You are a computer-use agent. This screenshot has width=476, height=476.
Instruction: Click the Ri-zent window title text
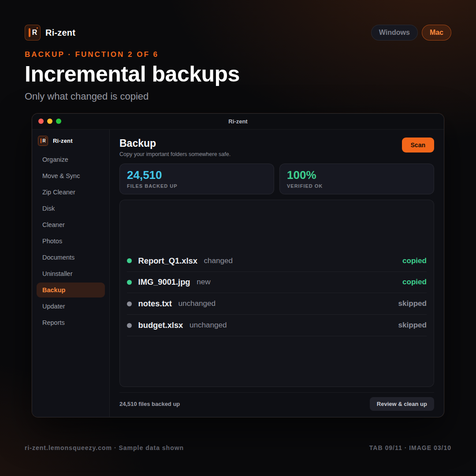(x=238, y=122)
